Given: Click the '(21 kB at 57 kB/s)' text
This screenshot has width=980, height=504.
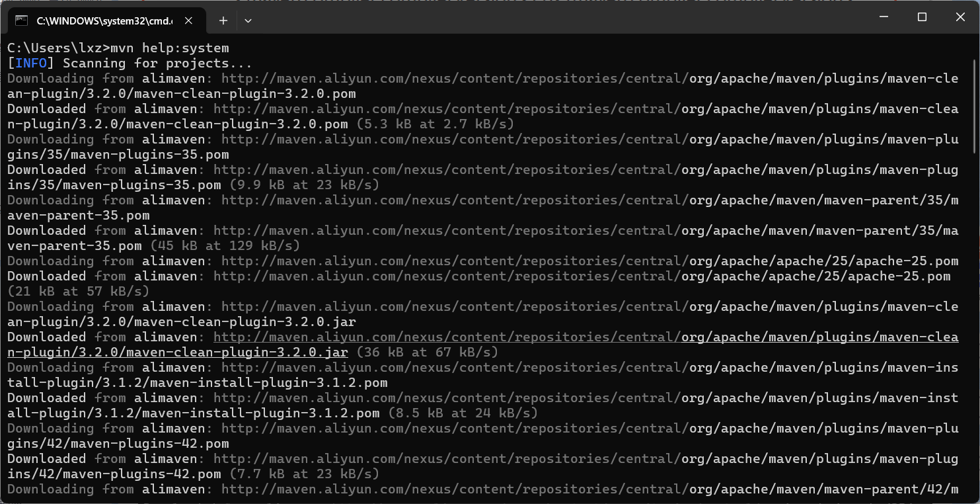Looking at the screenshot, I should [78, 292].
